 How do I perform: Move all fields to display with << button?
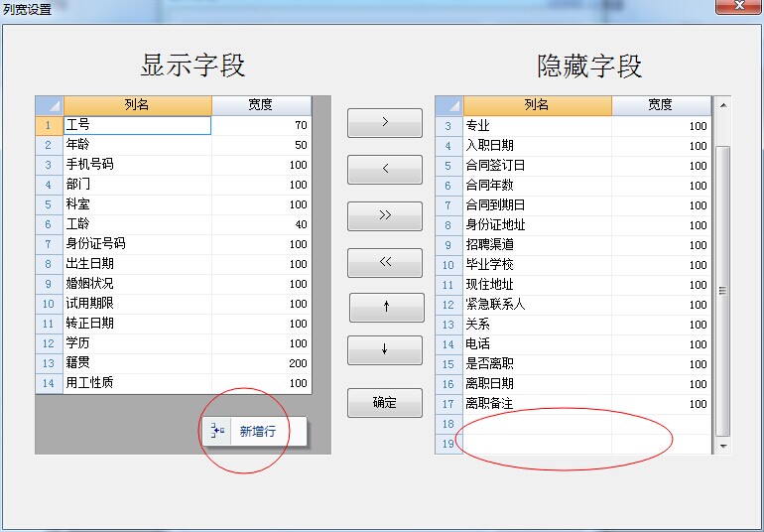(385, 262)
